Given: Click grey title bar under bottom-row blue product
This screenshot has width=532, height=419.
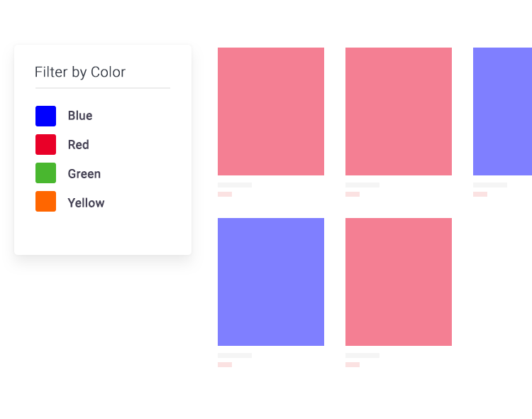Looking at the screenshot, I should 235,355.
